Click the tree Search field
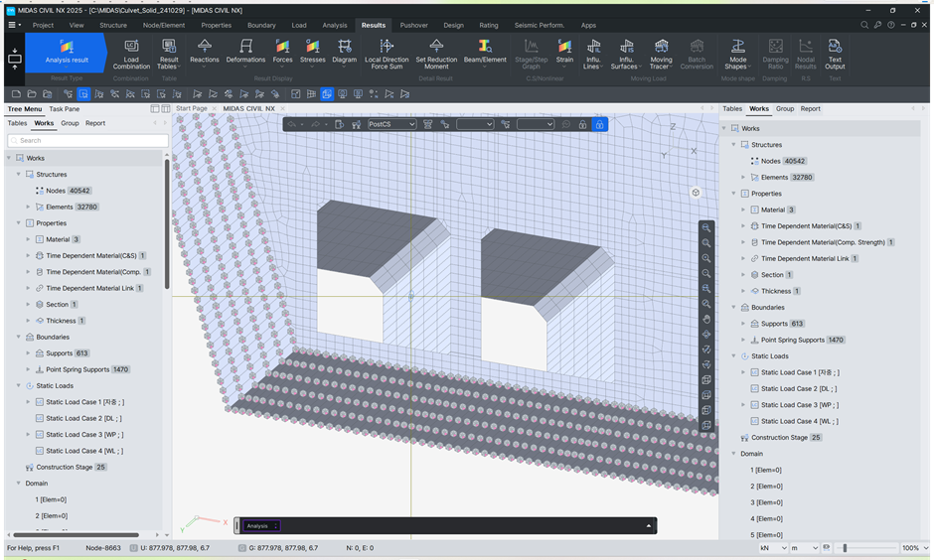The image size is (934, 560). [x=88, y=140]
